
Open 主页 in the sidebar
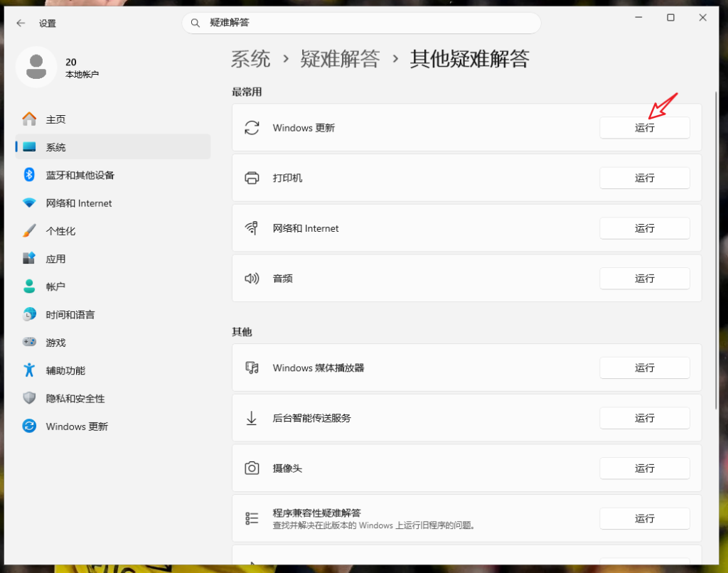tap(113, 119)
